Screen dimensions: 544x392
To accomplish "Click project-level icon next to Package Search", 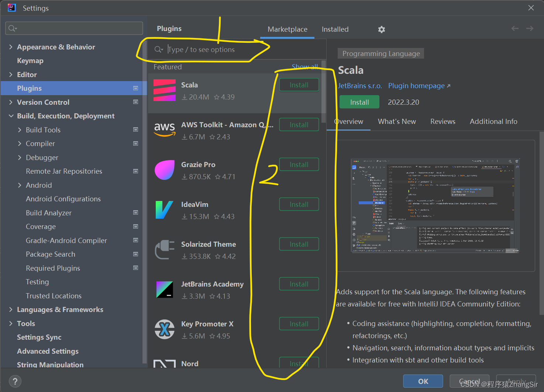I will coord(135,254).
